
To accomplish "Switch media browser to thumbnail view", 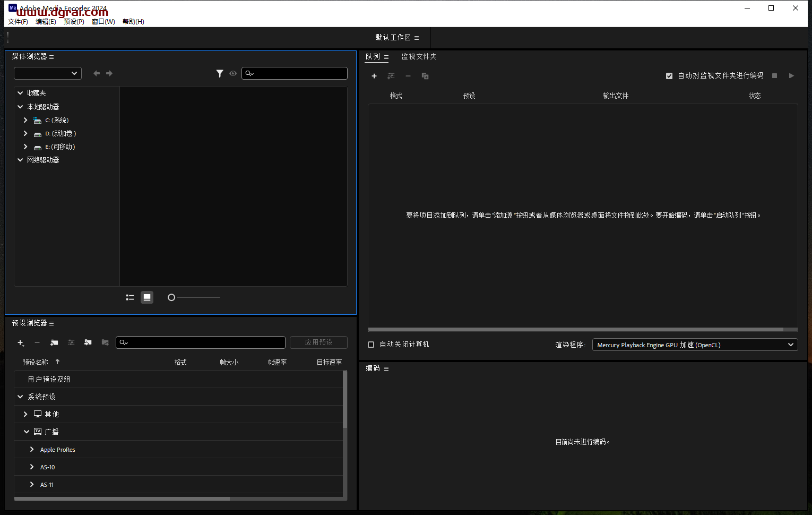I will pos(147,297).
